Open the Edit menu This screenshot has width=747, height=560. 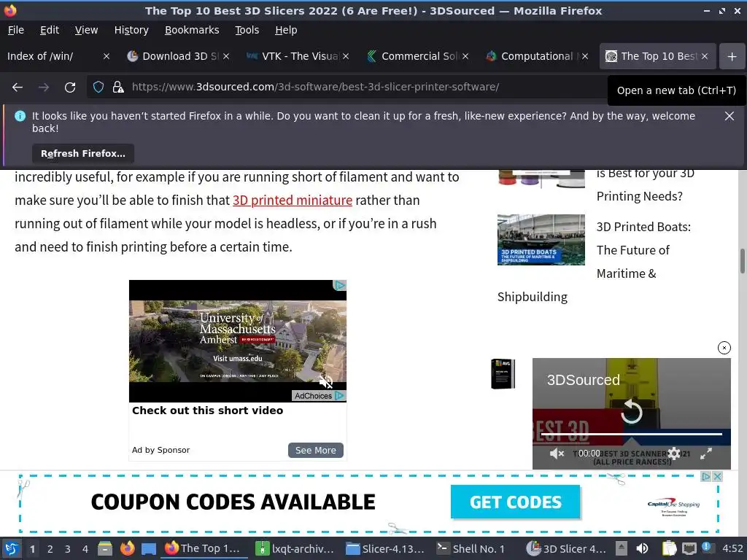pyautogui.click(x=50, y=30)
